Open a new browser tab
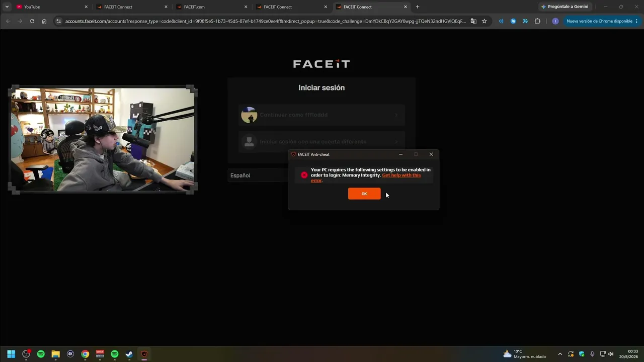The image size is (644, 362). (x=418, y=7)
